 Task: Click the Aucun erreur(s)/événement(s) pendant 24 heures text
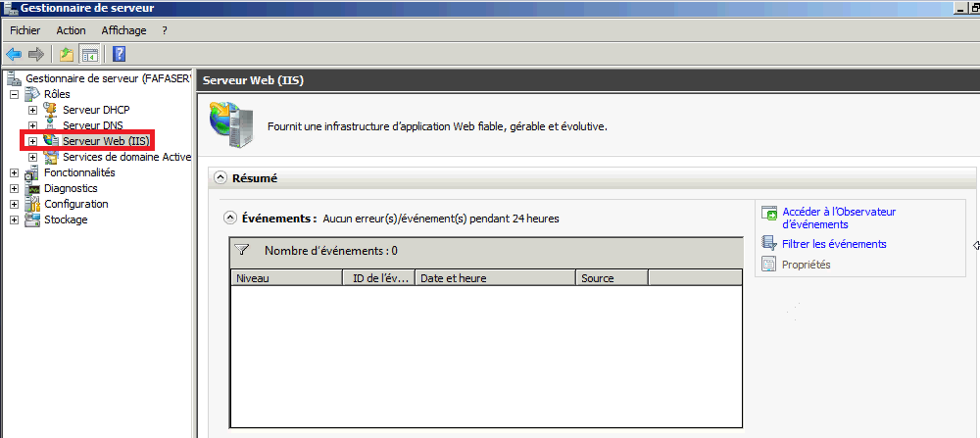point(441,219)
